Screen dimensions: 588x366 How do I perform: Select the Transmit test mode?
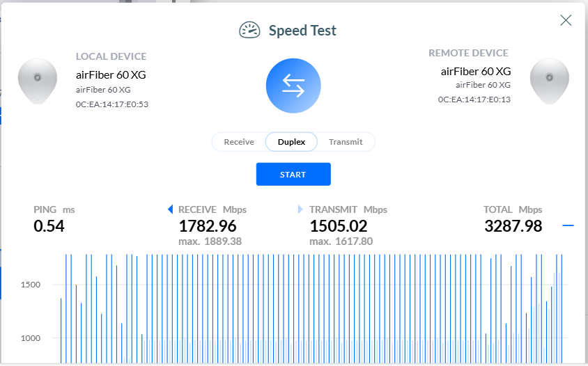click(346, 142)
